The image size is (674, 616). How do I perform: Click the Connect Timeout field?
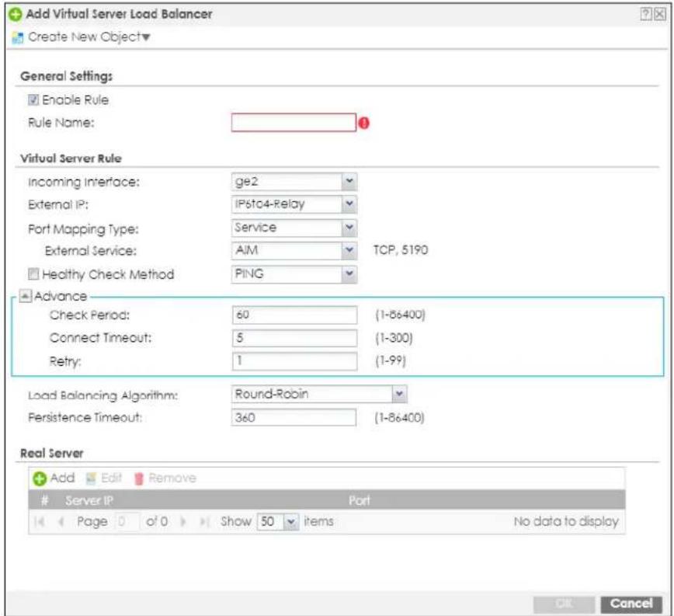[294, 338]
